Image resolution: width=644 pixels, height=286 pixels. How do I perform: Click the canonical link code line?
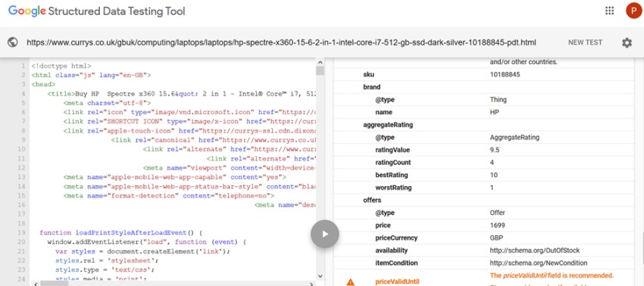tap(214, 140)
